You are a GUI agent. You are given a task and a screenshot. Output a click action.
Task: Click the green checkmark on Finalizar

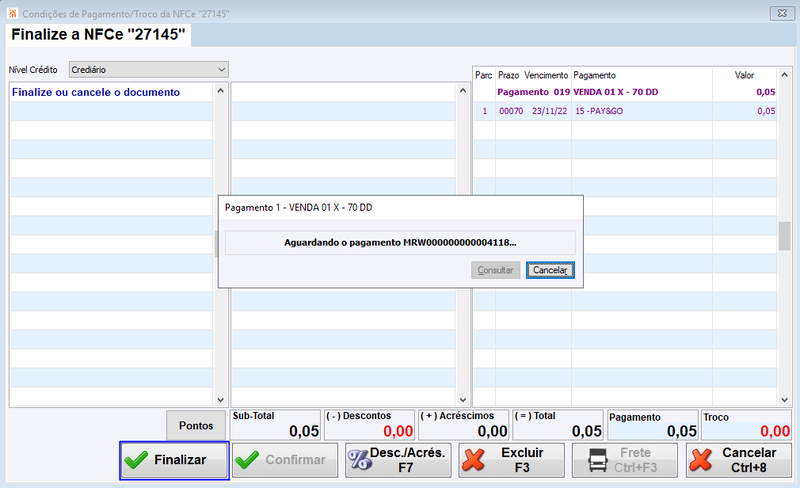136,460
